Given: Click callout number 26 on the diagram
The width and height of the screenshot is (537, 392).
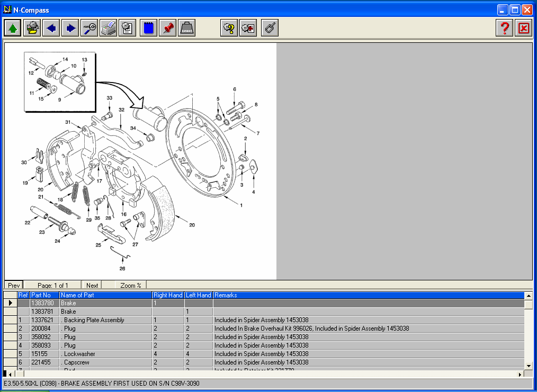Looking at the screenshot, I should pos(122,269).
